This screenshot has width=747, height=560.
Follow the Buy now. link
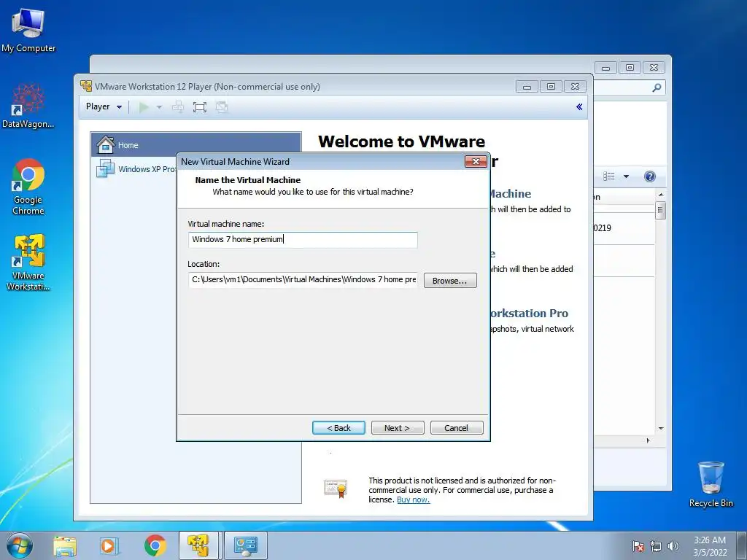tap(413, 499)
